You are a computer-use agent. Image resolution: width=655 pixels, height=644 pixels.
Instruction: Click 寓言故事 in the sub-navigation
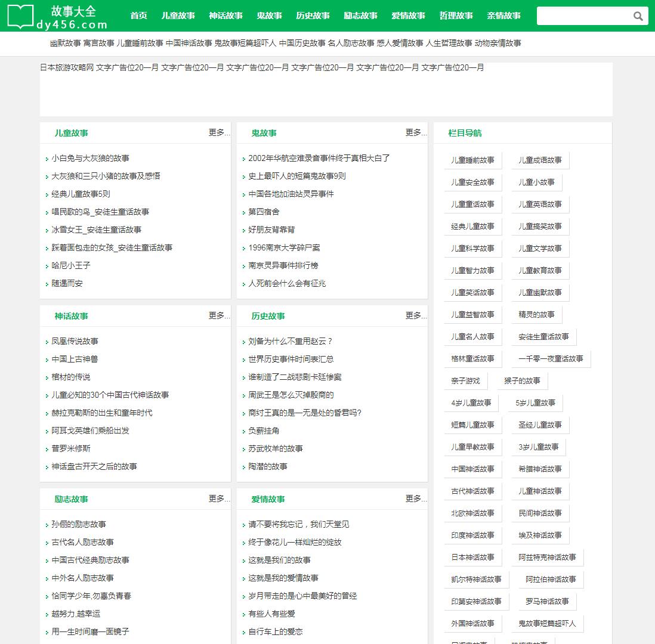[98, 43]
